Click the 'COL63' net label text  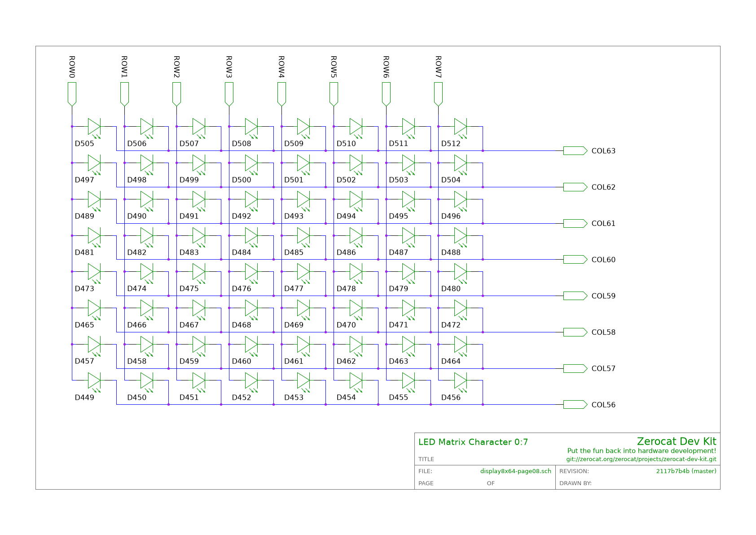tap(603, 151)
